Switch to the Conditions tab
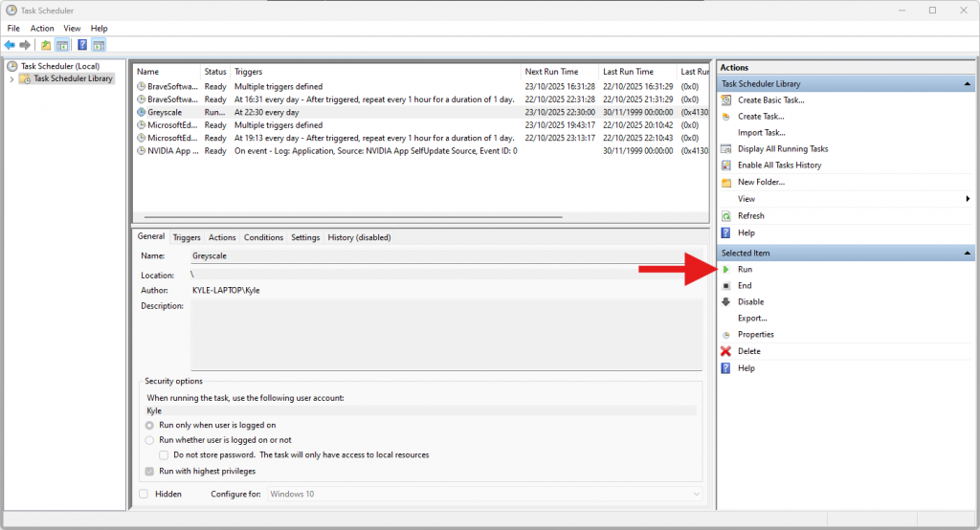980x530 pixels. coord(263,237)
